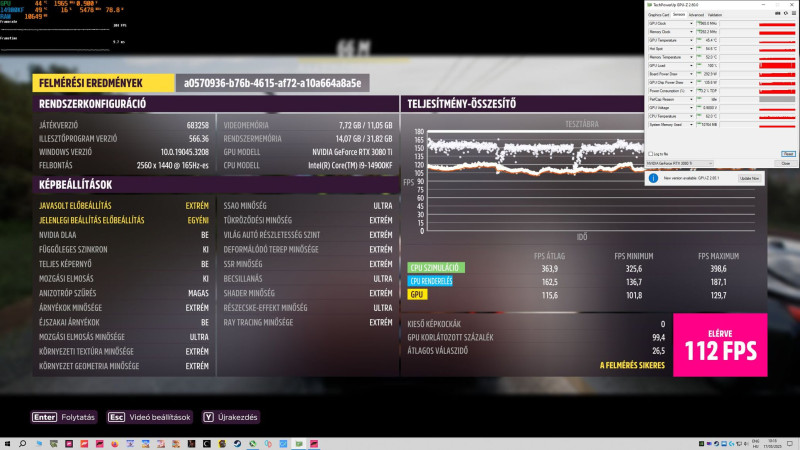This screenshot has height=450, width=800.
Task: Open the GPU Voltage sensor dropdown
Action: (691, 108)
